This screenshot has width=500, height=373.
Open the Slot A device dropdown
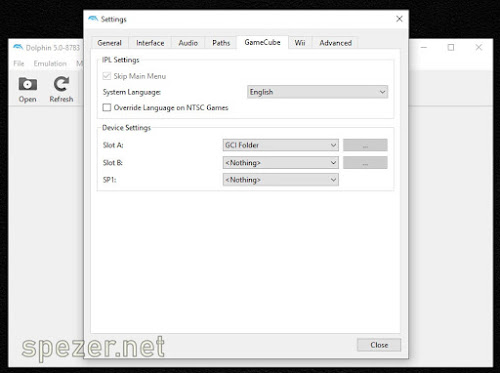281,145
